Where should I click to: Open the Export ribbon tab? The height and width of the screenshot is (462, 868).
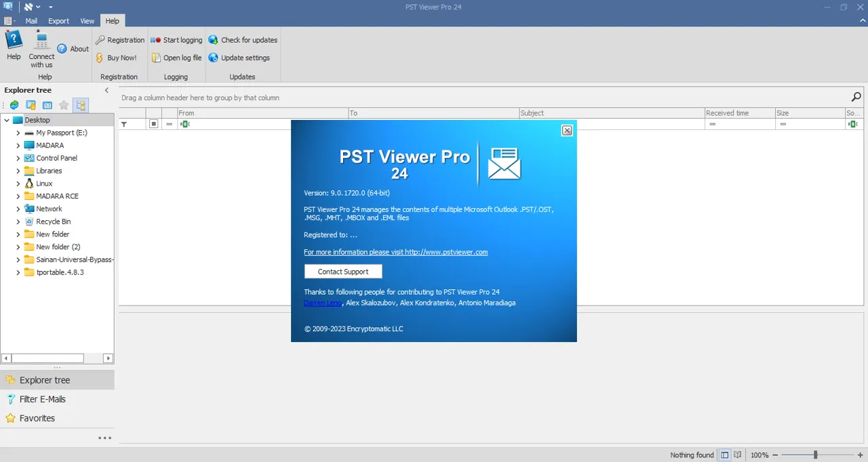pyautogui.click(x=58, y=21)
